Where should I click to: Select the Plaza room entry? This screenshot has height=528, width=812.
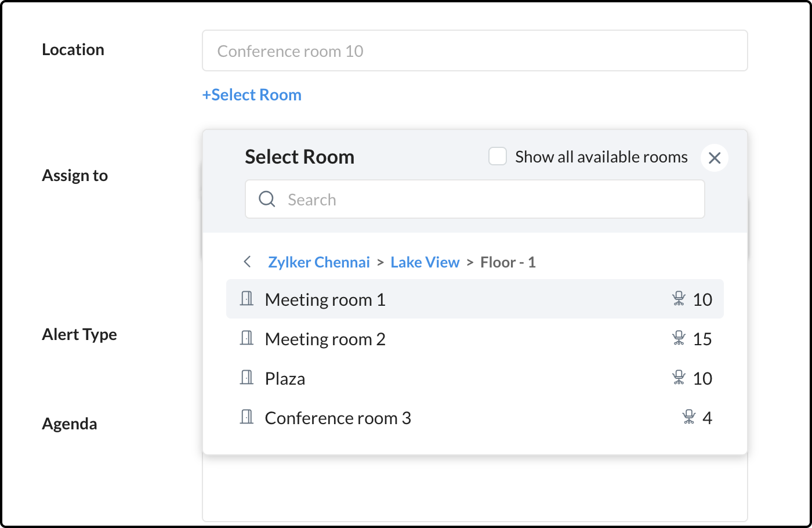[x=285, y=378]
